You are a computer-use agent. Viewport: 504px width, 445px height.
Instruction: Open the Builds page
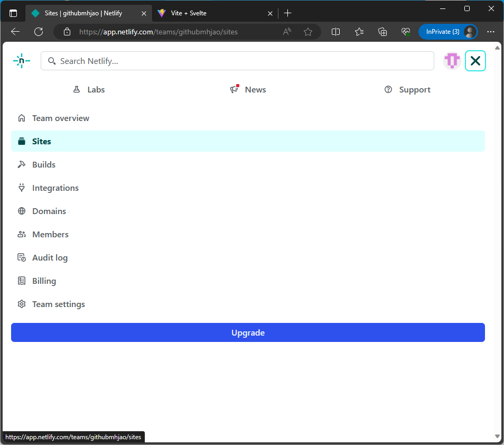tap(248, 164)
